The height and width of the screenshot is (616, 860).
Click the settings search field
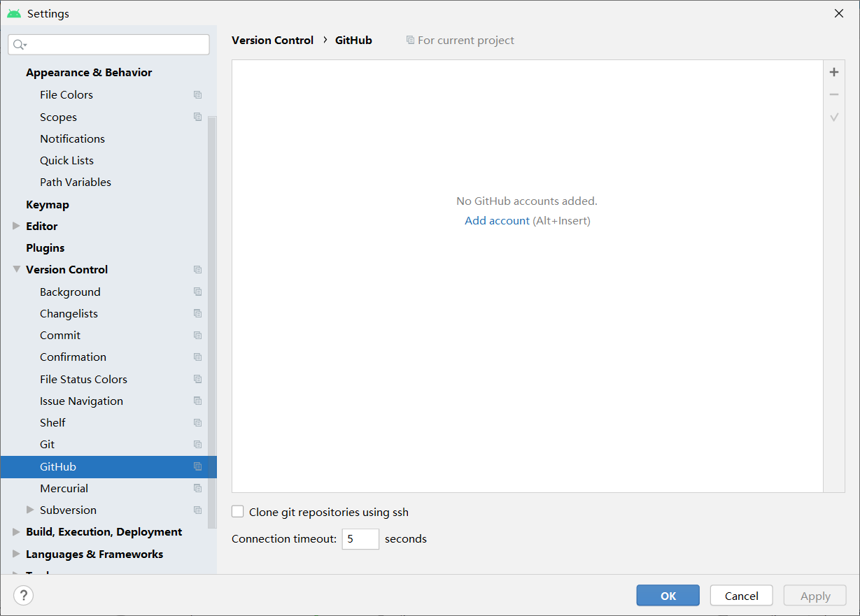pyautogui.click(x=108, y=45)
